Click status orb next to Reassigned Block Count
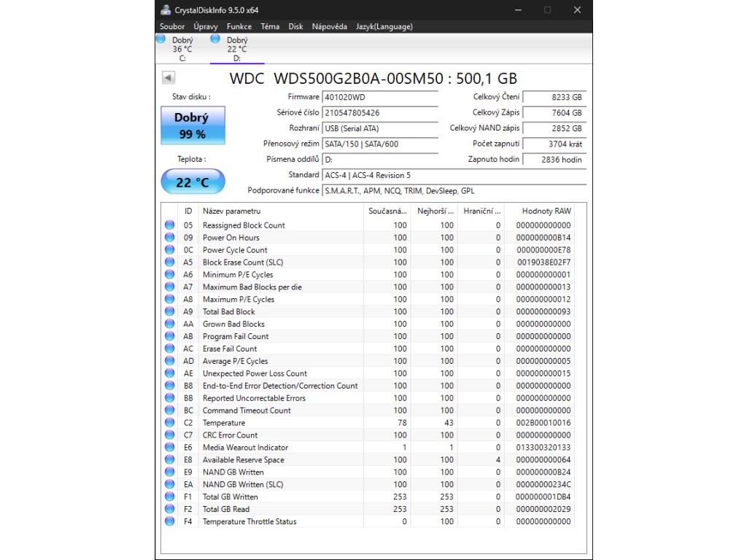The height and width of the screenshot is (560, 747). coord(170,225)
